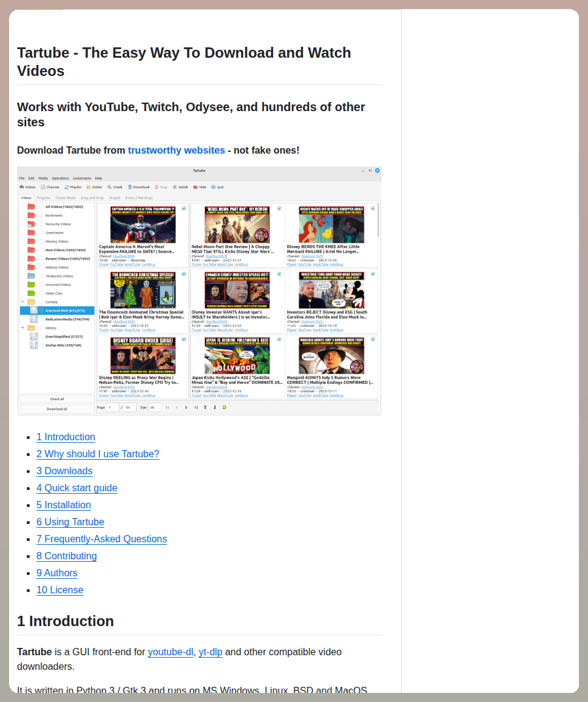This screenshot has width=588, height=702.
Task: Click the channel icon beside Stefan Milo
Action: coord(33,345)
